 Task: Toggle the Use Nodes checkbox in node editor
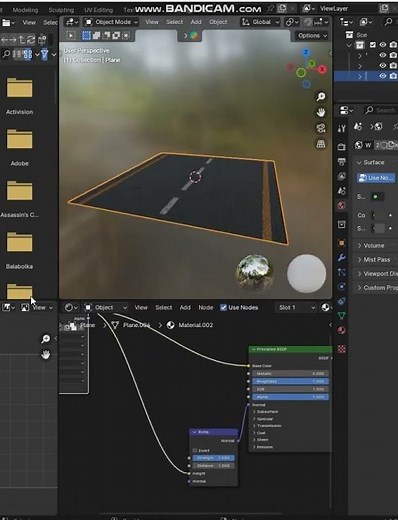point(223,307)
